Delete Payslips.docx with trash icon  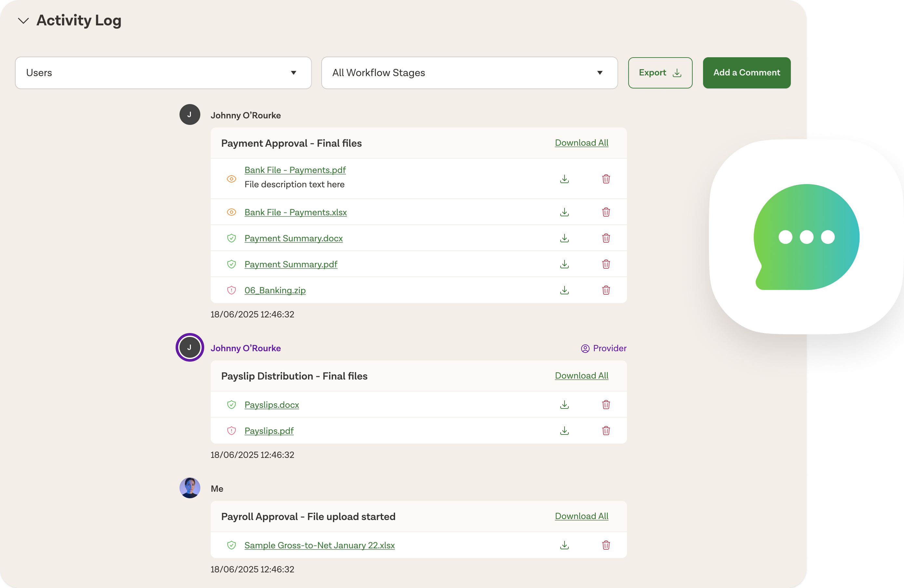(606, 405)
